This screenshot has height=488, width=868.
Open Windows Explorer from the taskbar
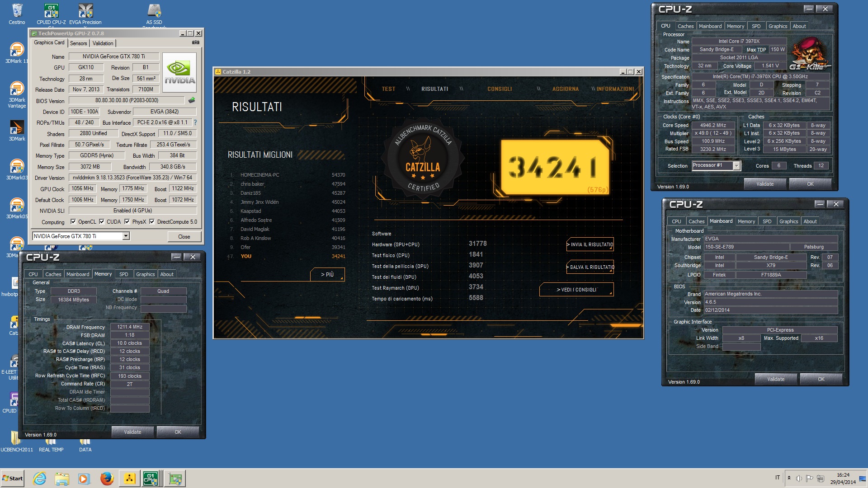(62, 479)
